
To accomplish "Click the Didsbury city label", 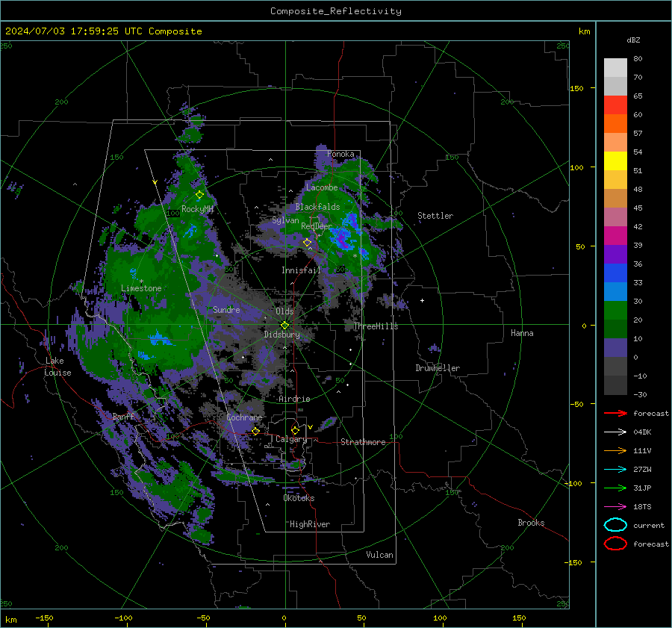I will click(x=282, y=335).
